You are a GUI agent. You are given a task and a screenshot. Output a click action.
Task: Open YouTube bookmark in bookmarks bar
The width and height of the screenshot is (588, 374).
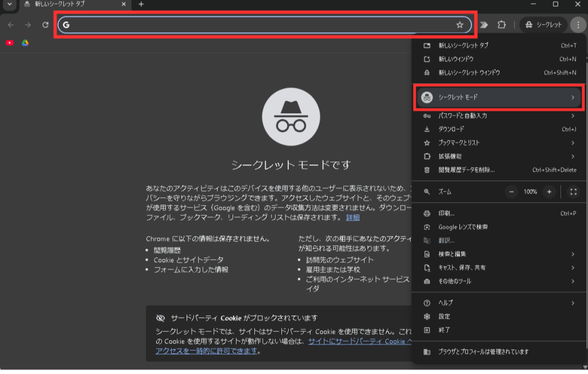(10, 43)
